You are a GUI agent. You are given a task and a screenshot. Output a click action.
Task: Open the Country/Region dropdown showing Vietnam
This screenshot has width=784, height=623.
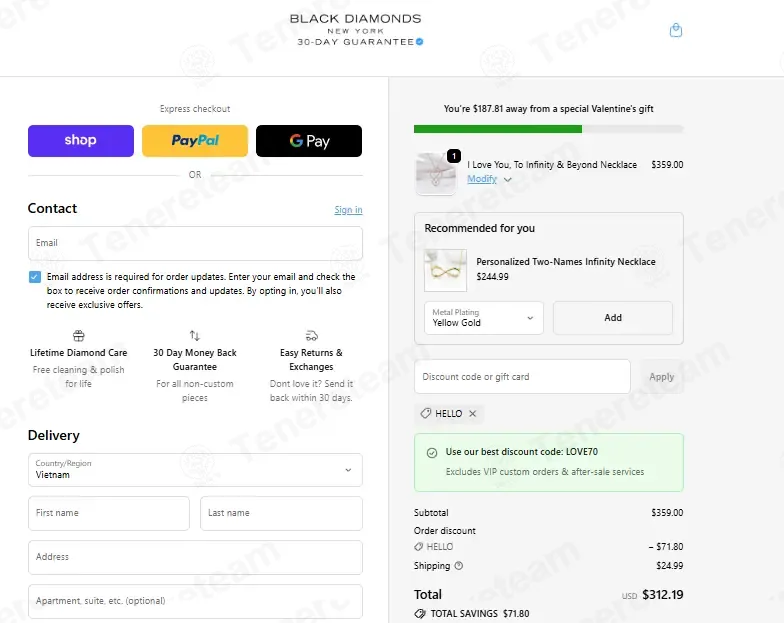point(195,470)
